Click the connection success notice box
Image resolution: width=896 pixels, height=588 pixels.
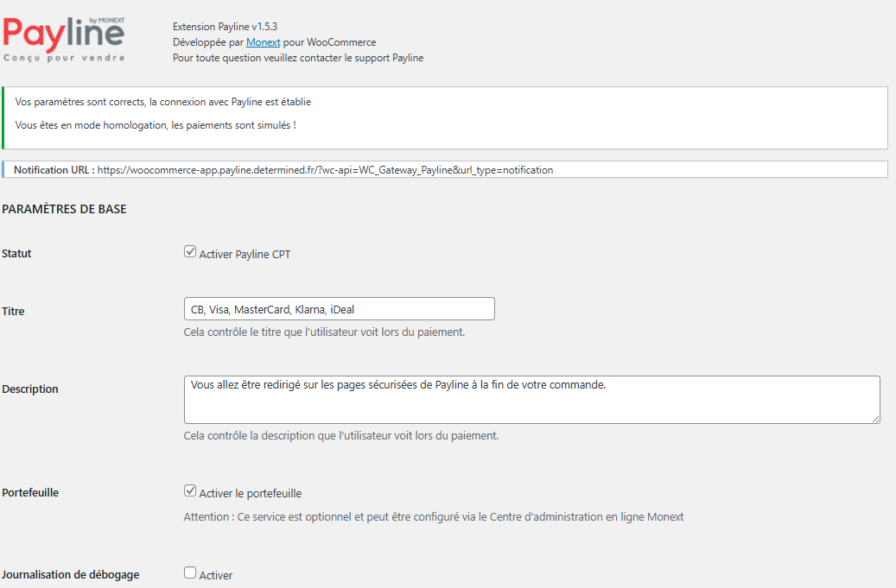pos(445,118)
